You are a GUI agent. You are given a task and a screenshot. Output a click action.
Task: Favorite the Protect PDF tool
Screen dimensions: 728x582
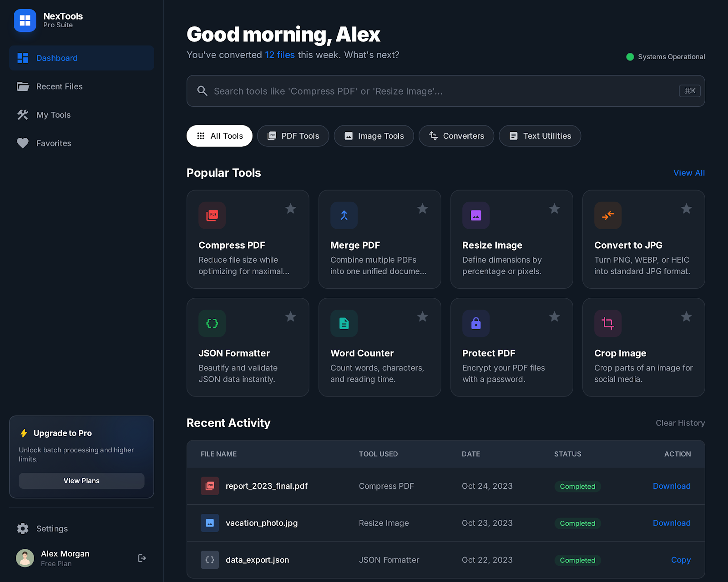coord(554,316)
